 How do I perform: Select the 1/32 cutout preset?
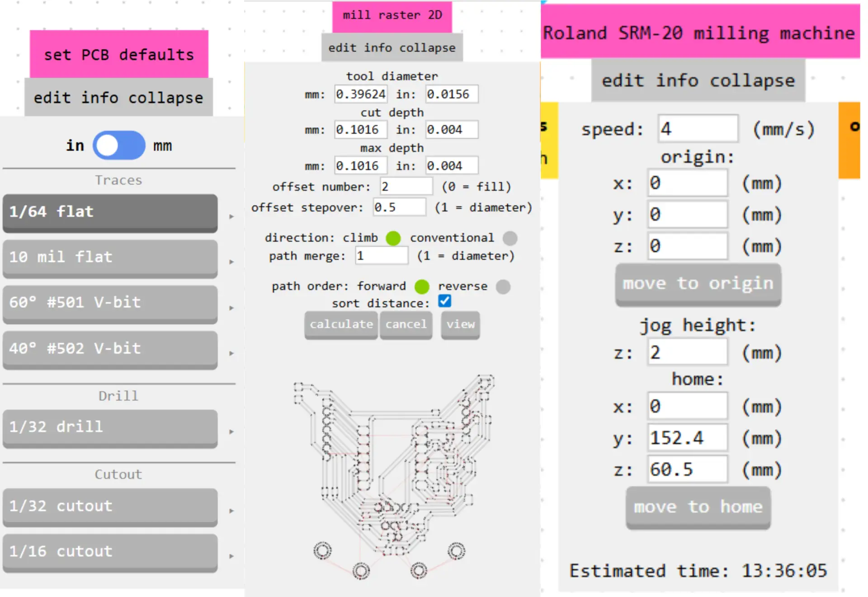pyautogui.click(x=110, y=506)
